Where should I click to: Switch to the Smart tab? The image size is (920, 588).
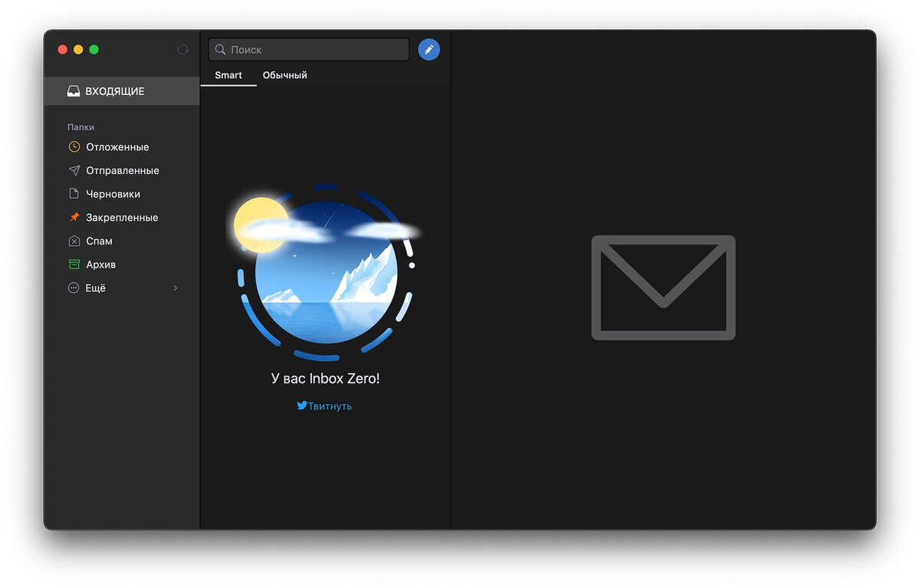[x=228, y=75]
